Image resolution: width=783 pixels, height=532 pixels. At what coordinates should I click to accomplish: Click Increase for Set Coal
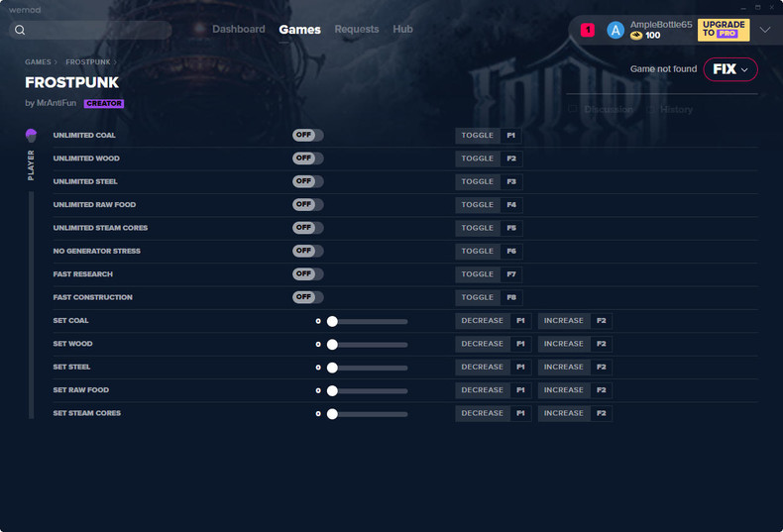pos(575,320)
